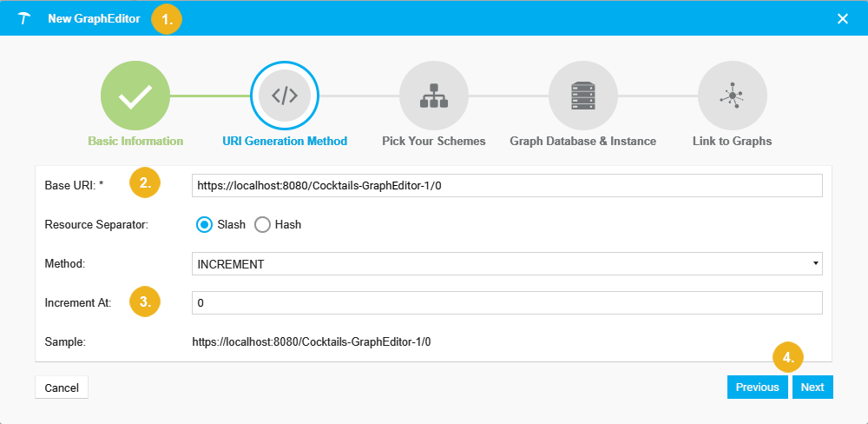The width and height of the screenshot is (868, 424).
Task: Click into the Increment At field
Action: pyautogui.click(x=507, y=302)
